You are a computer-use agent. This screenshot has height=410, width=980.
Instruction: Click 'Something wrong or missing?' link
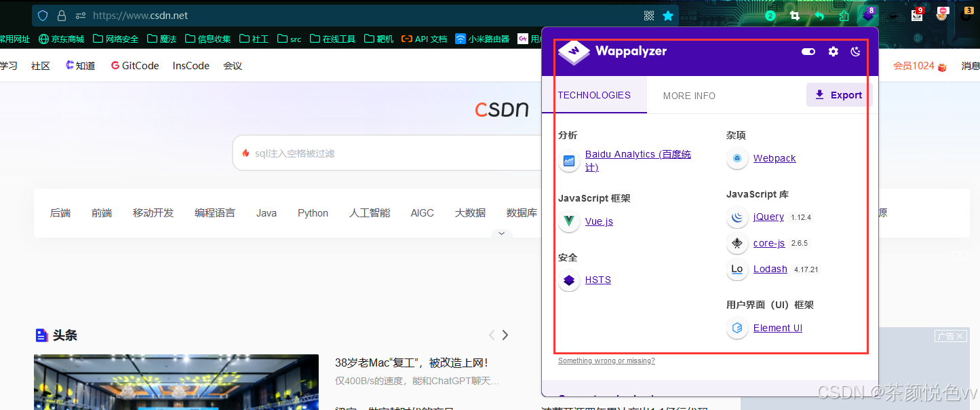pos(606,360)
